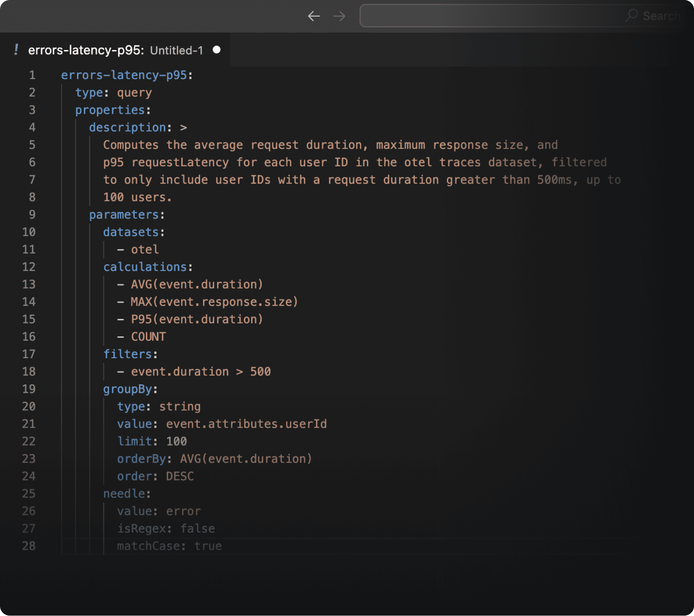Click line number 25 in the gutter
The image size is (694, 616).
tap(29, 494)
